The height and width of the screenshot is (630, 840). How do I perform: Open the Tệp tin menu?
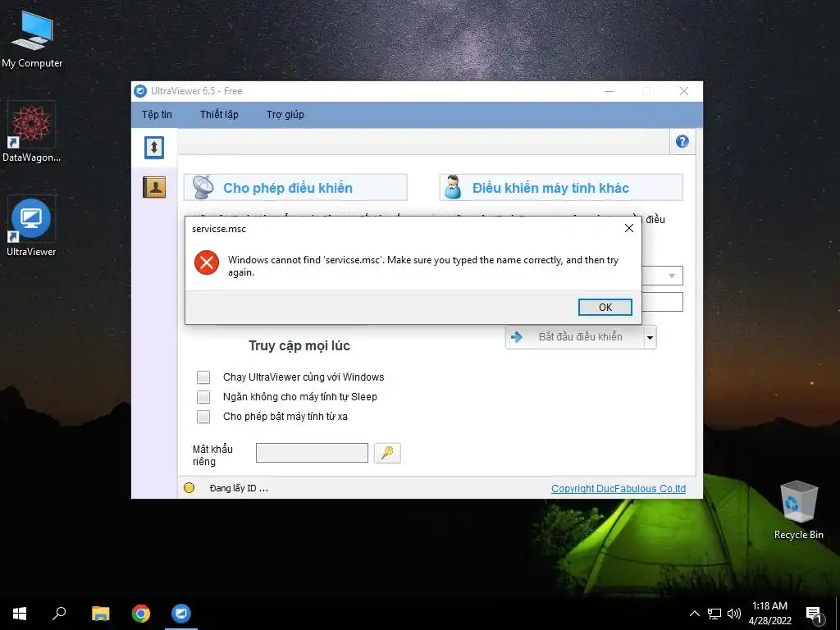(157, 114)
